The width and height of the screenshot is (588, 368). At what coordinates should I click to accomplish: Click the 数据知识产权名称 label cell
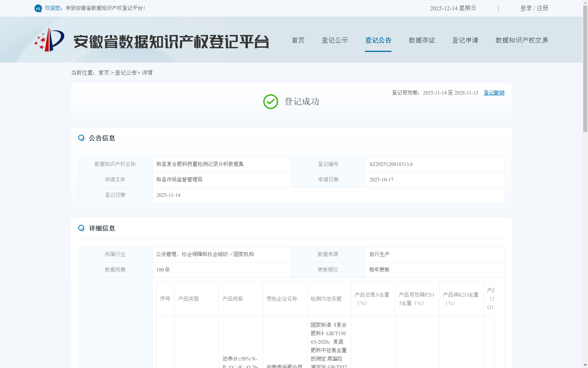point(115,164)
